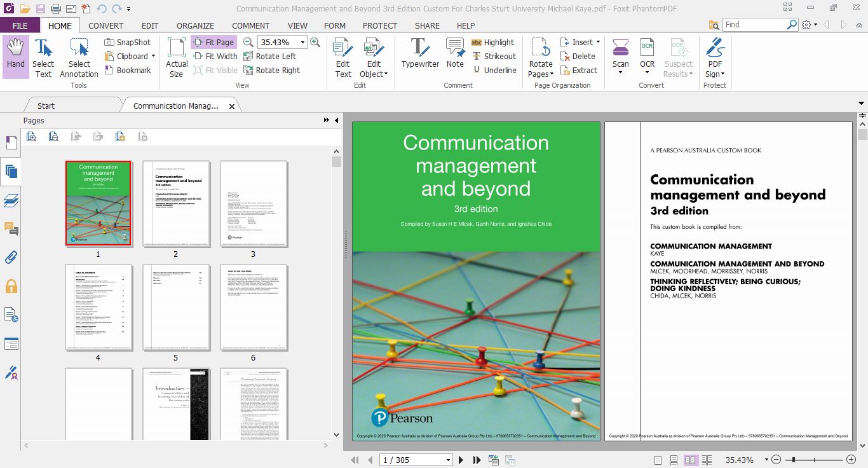Click the Find search field

[754, 25]
